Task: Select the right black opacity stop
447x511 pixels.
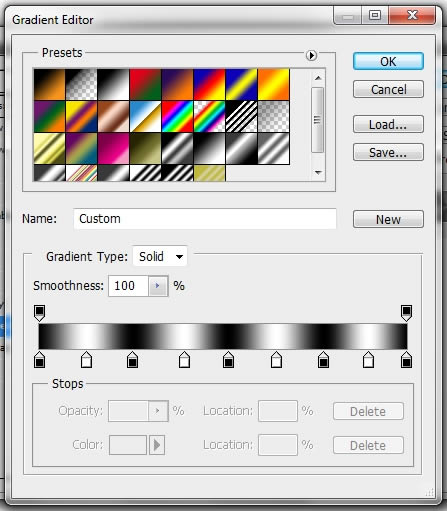Action: coord(406,313)
